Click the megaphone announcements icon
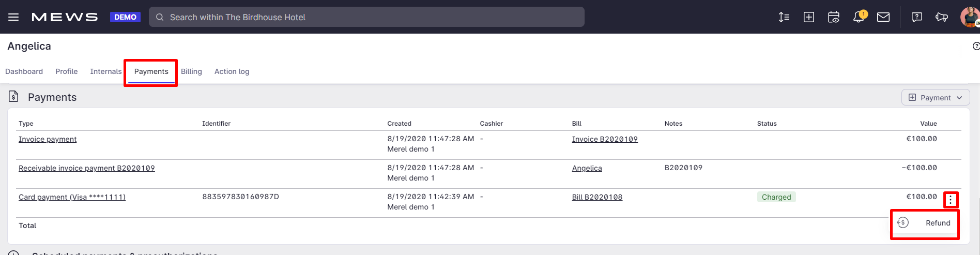980x255 pixels. point(942,17)
